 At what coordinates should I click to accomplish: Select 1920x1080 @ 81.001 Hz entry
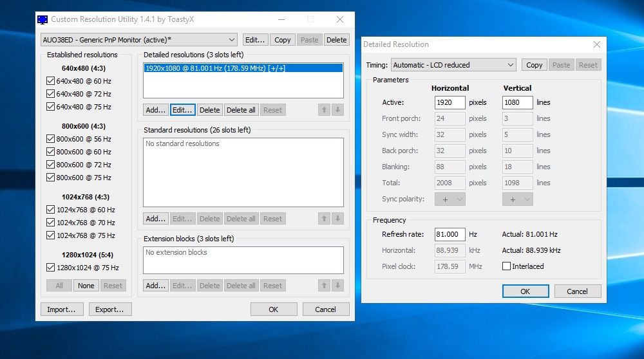click(243, 68)
